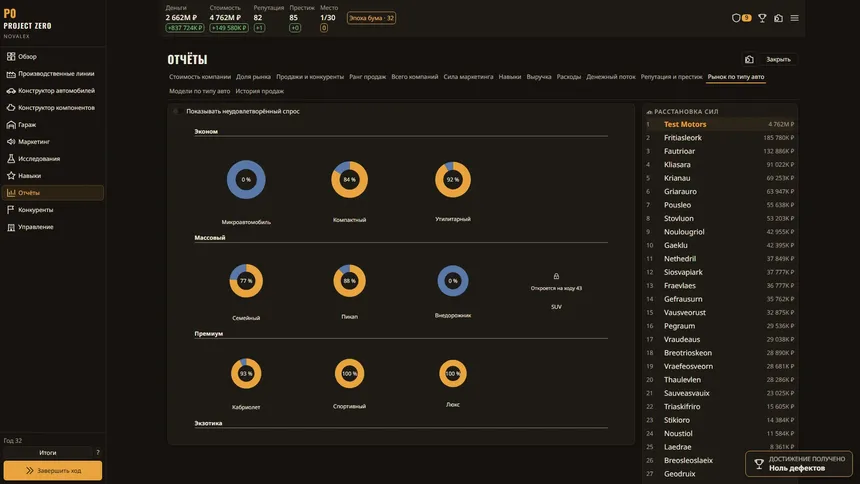This screenshot has width=860, height=484.
Task: Open Ранг продаж tab
Action: pos(367,77)
